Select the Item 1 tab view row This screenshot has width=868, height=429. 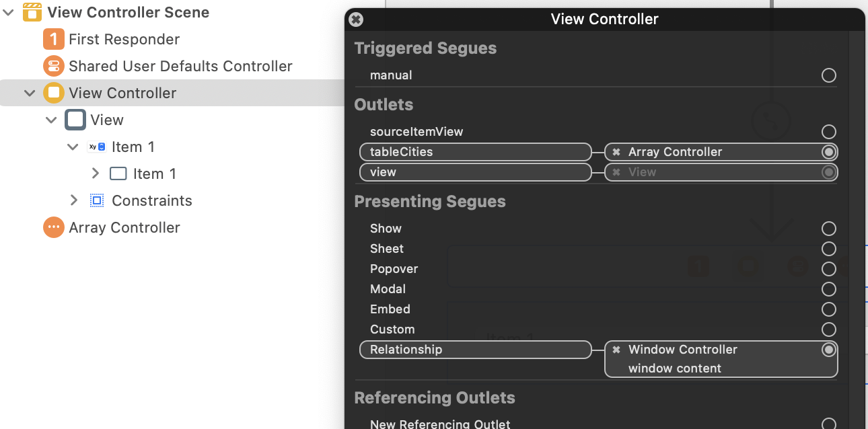point(133,147)
